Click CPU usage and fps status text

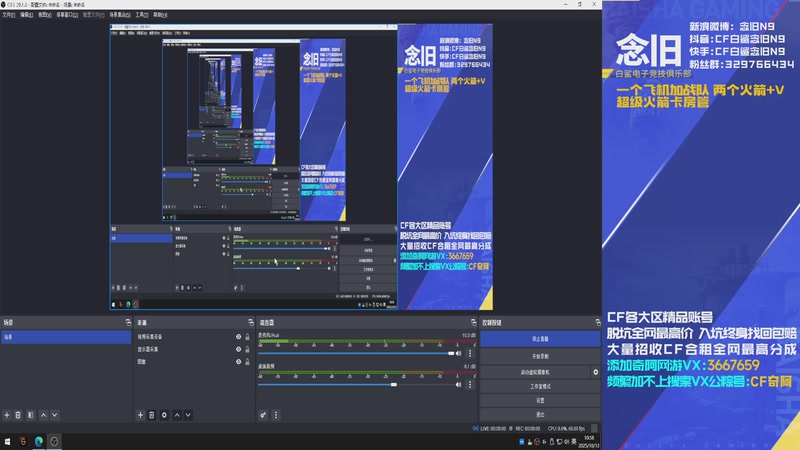[x=566, y=429]
